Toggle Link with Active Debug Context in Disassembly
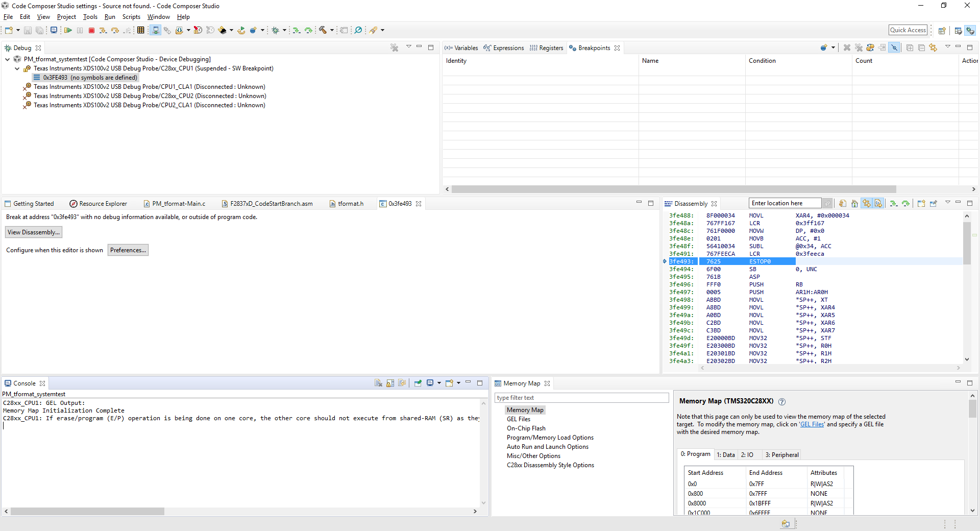This screenshot has height=531, width=980. pyautogui.click(x=867, y=203)
